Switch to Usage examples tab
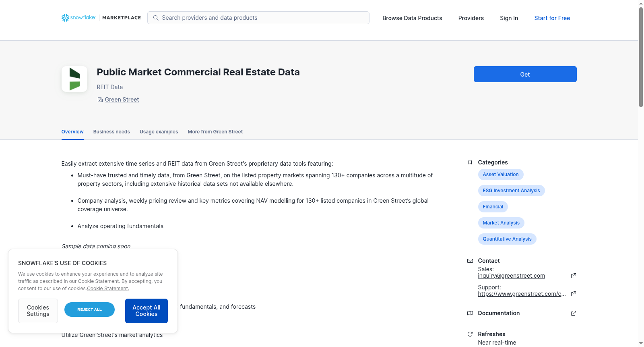 [x=159, y=132]
